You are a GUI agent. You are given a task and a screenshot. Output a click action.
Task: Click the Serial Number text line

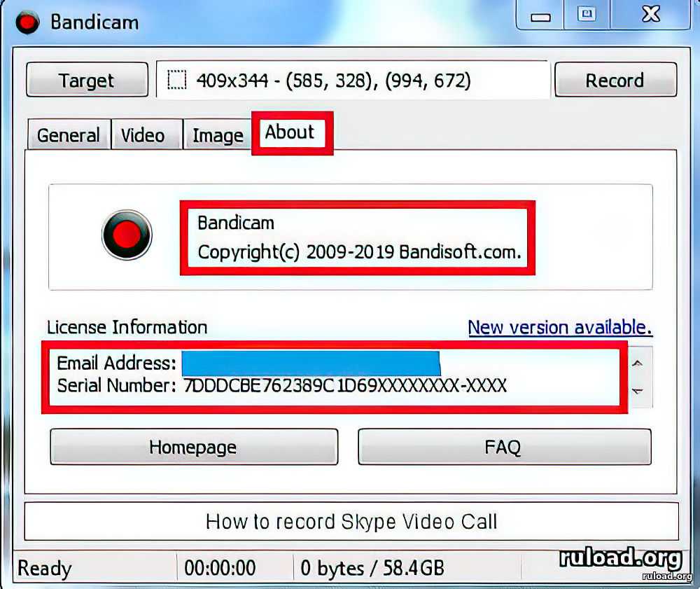(281, 385)
